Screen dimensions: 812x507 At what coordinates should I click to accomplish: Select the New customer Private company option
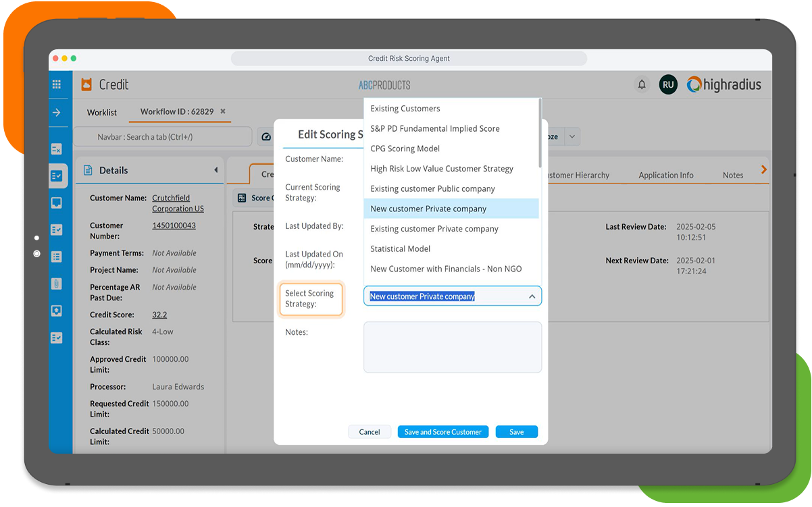click(428, 209)
